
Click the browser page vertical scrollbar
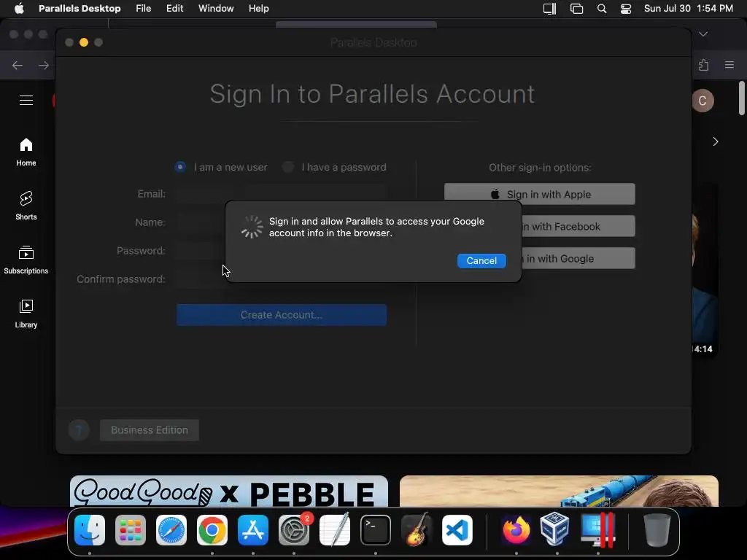click(742, 98)
